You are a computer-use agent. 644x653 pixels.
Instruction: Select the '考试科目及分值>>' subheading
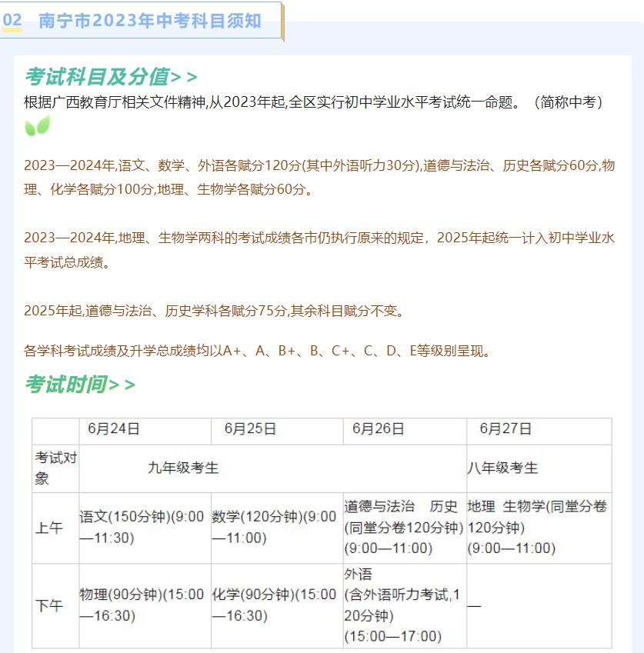(x=111, y=77)
